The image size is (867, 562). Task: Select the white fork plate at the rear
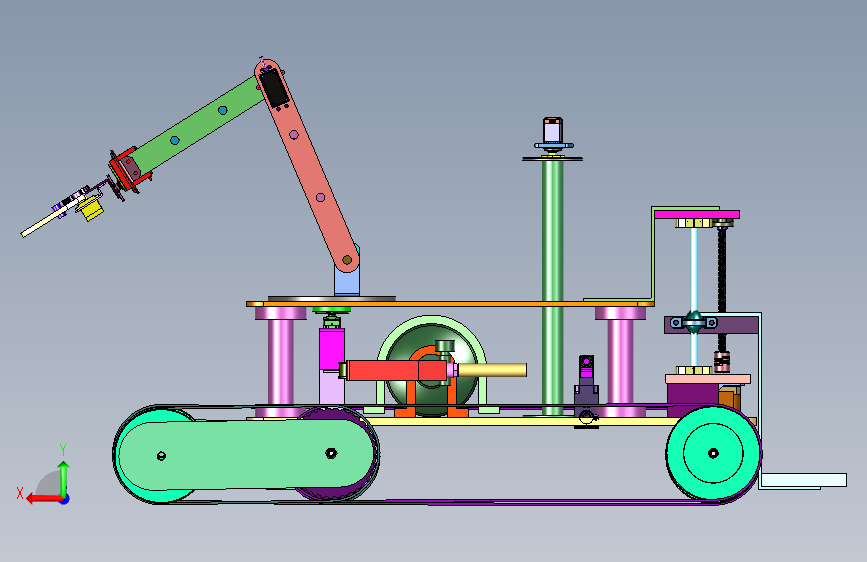pyautogui.click(x=803, y=480)
